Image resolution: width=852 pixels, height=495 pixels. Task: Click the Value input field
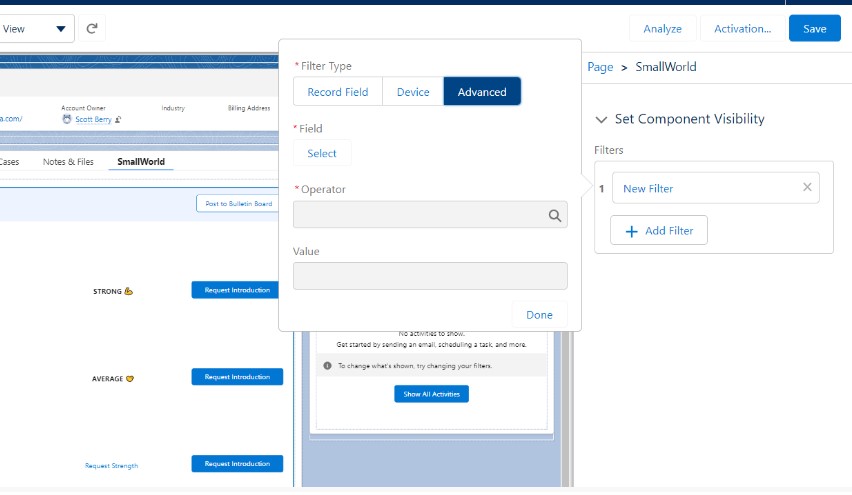point(430,276)
